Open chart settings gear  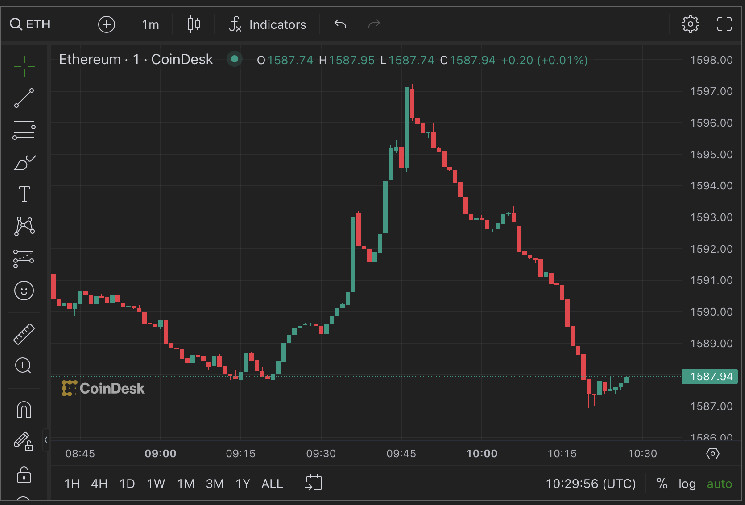point(690,24)
